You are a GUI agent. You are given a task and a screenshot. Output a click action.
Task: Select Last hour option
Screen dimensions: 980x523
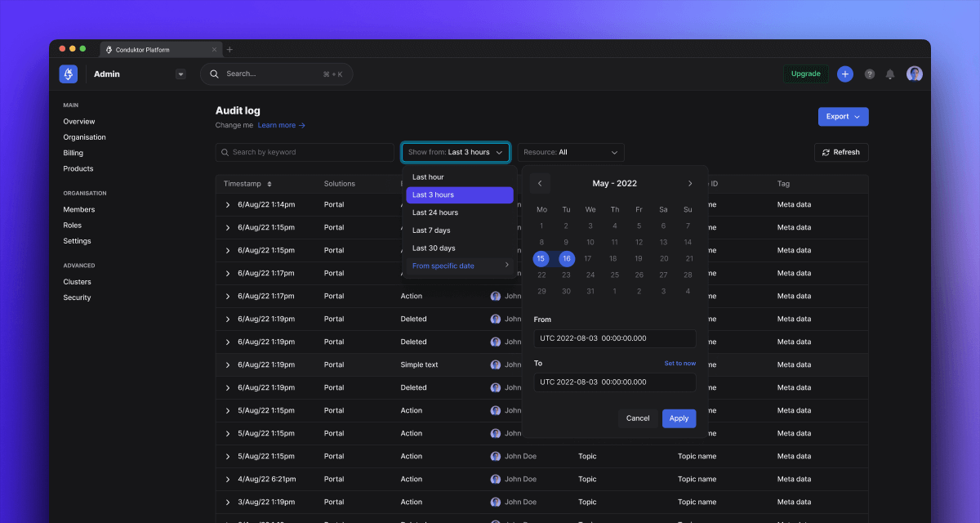(459, 177)
